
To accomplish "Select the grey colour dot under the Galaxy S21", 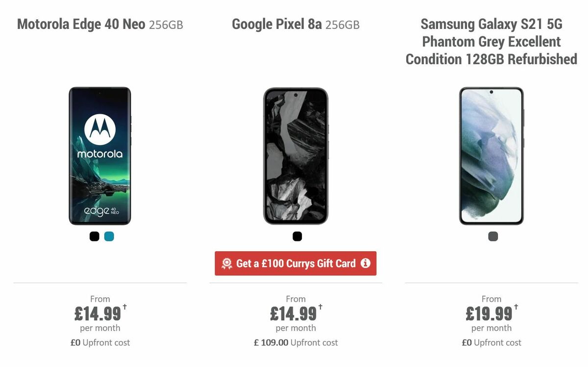I will (x=492, y=236).
